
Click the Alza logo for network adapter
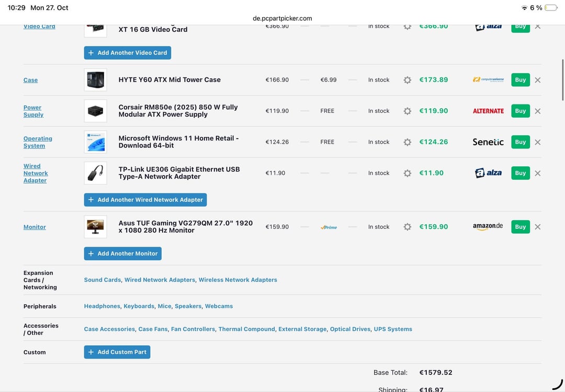[x=488, y=173]
